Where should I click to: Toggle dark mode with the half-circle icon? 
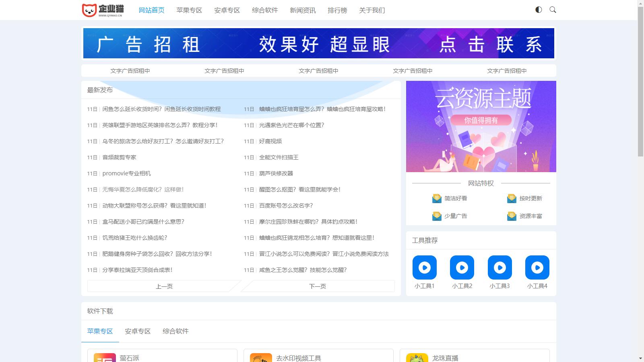539,10
